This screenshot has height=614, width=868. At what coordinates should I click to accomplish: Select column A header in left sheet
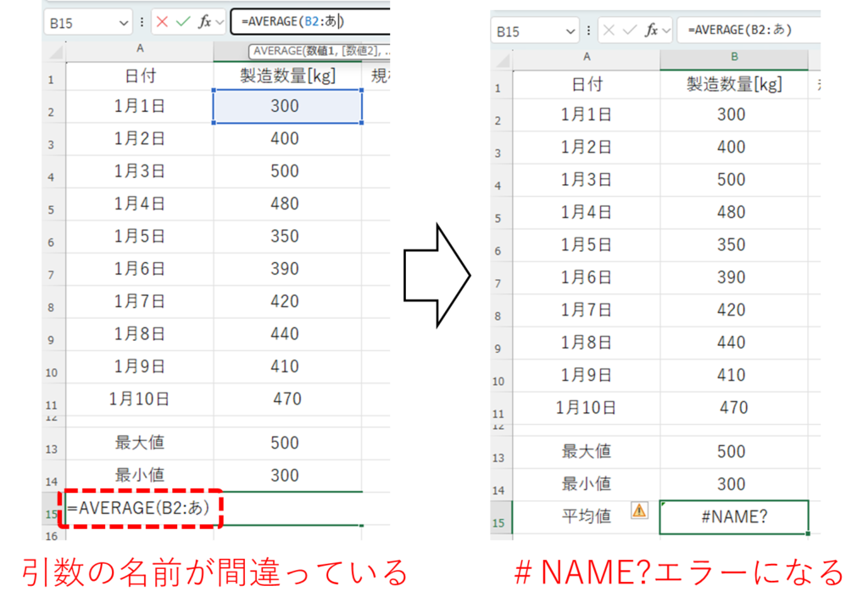[139, 50]
